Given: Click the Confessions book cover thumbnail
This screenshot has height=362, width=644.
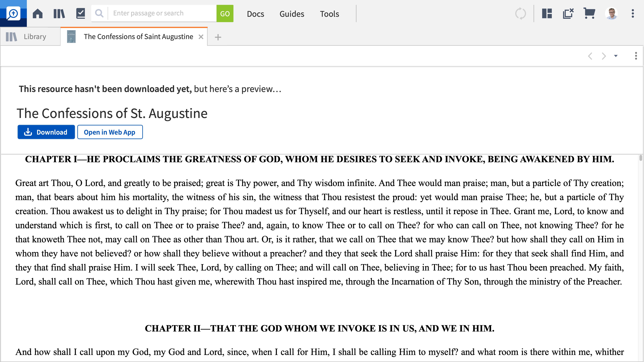Looking at the screenshot, I should point(71,37).
